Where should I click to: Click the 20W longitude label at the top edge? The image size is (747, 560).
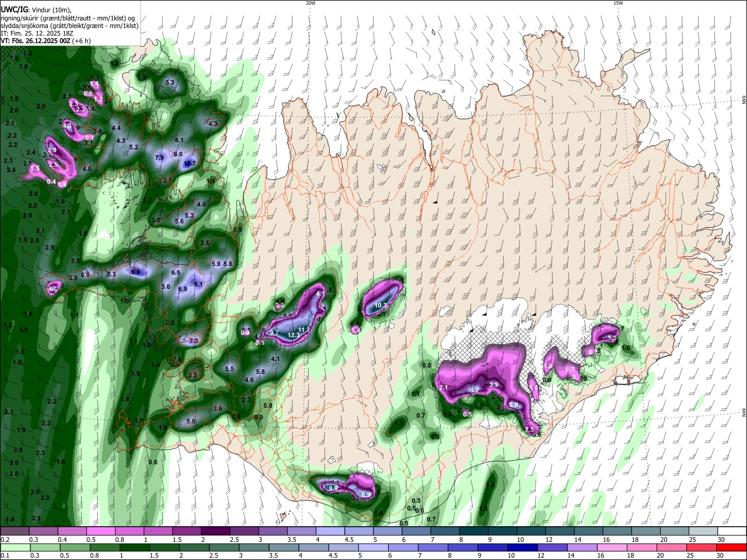[310, 3]
